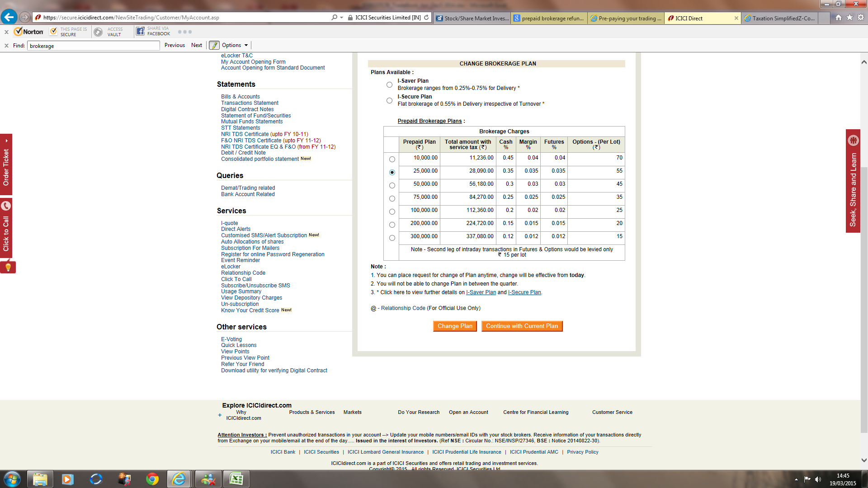This screenshot has height=488, width=868.
Task: Open Excel from the taskbar
Action: [236, 479]
